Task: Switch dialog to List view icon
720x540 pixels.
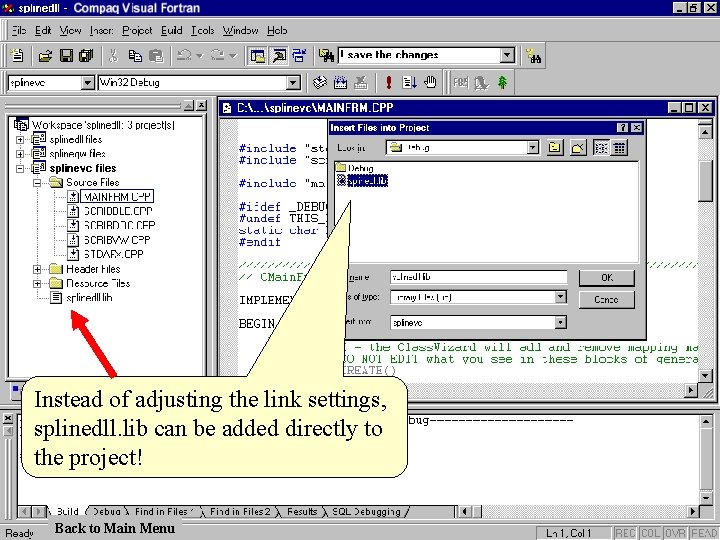Action: pyautogui.click(x=601, y=147)
